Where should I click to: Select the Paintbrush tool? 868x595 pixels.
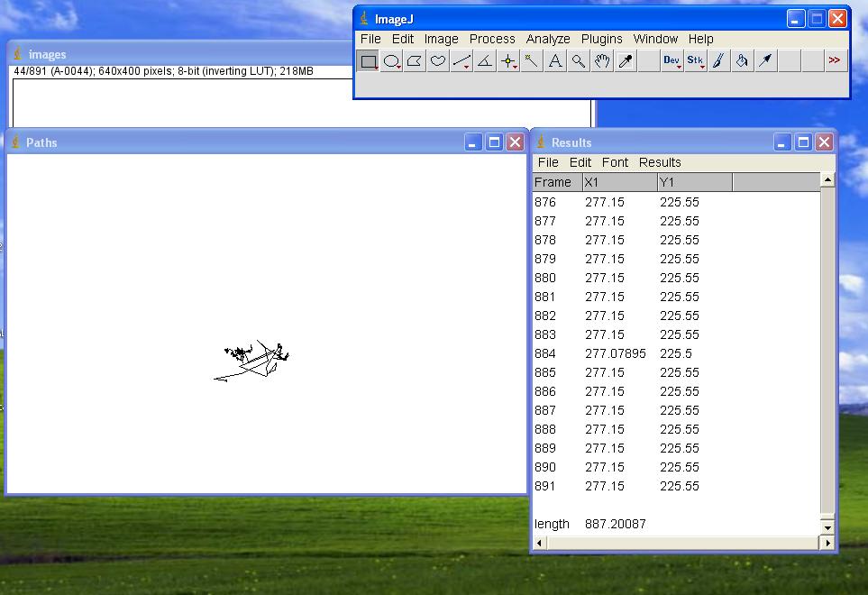718,61
